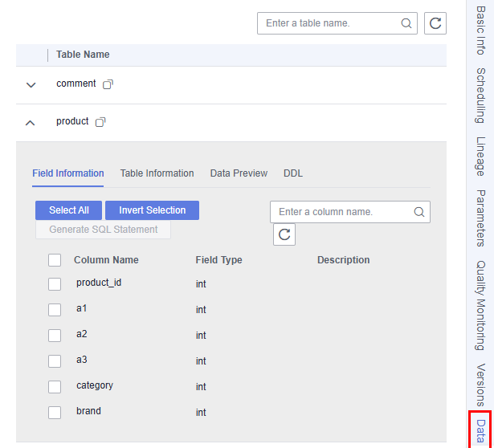Select the brand column checkbox
The height and width of the screenshot is (448, 494).
tap(55, 413)
